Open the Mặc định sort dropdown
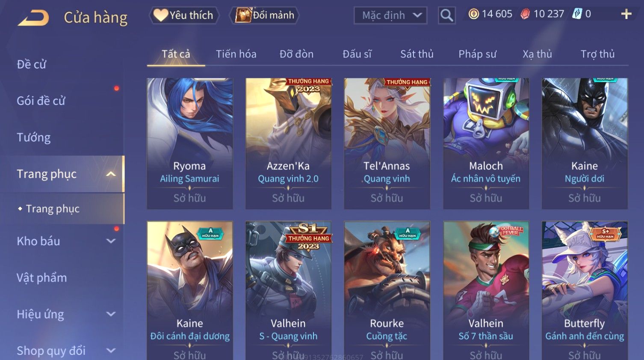This screenshot has height=360, width=644. point(390,15)
